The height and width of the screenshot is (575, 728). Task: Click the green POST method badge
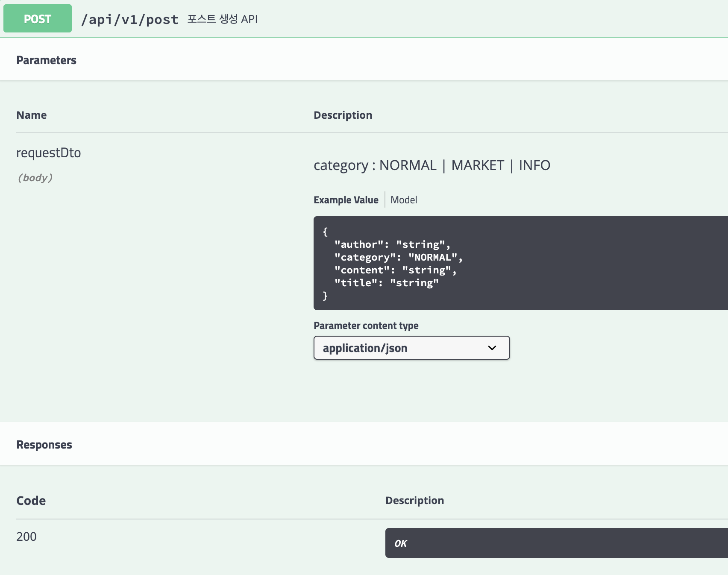pos(38,18)
